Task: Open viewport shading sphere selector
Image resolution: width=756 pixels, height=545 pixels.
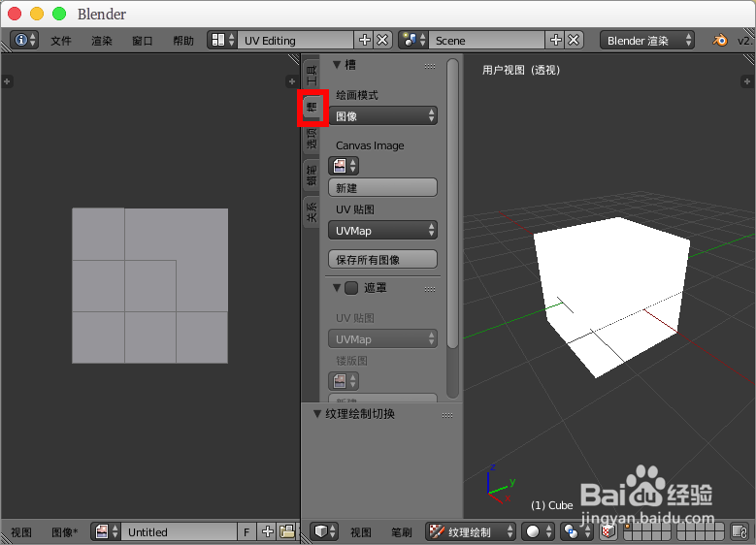Action: tap(538, 531)
